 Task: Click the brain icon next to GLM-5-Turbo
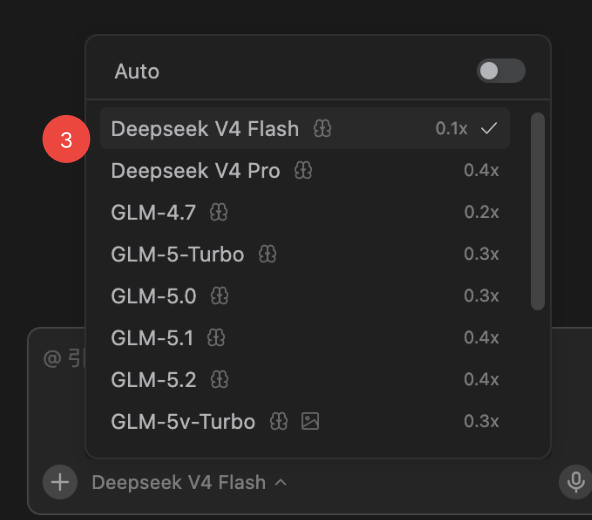[268, 254]
